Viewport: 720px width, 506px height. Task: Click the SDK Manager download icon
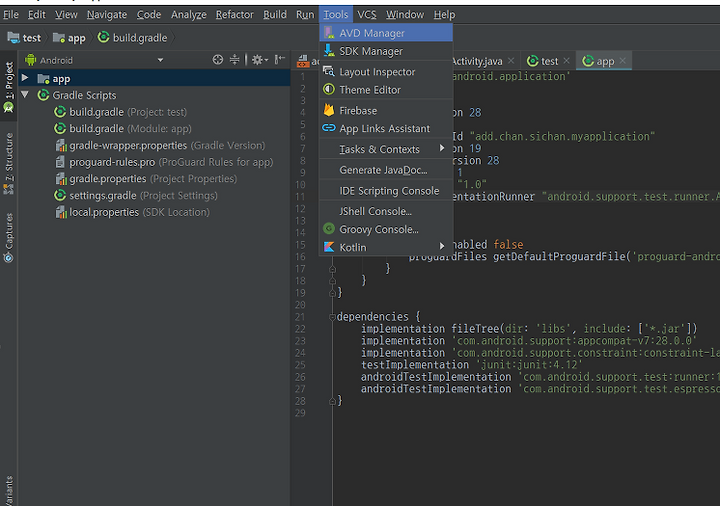329,51
